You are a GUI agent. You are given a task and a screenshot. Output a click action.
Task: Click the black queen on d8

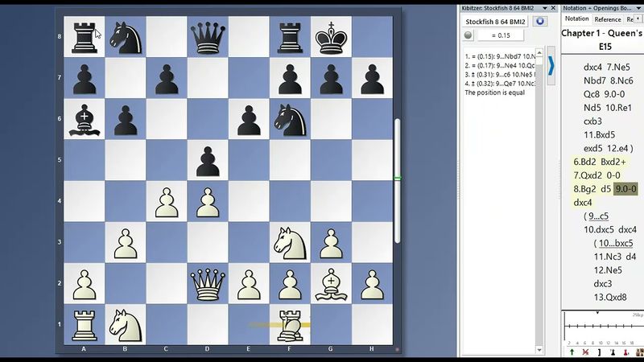(208, 37)
